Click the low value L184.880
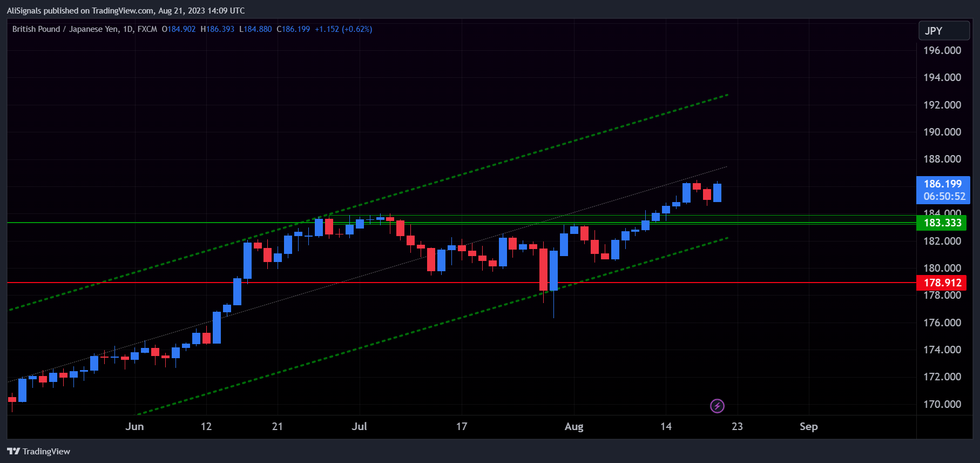Viewport: 980px width, 463px height. 255,29
